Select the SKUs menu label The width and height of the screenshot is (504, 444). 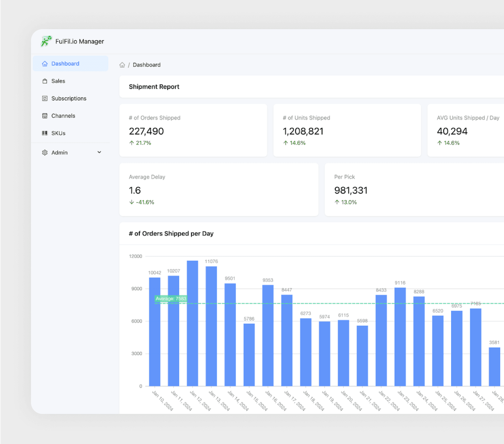coord(58,133)
